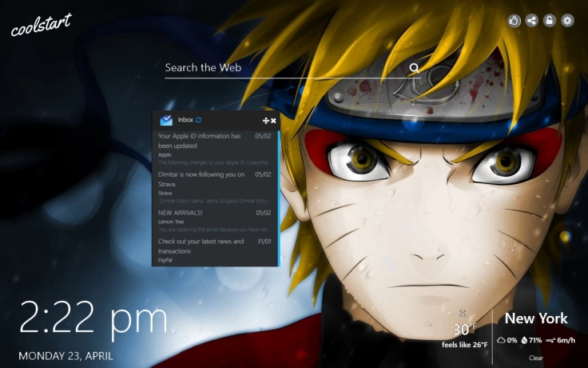The height and width of the screenshot is (368, 588).
Task: Open the Apple ID information email
Action: click(214, 149)
